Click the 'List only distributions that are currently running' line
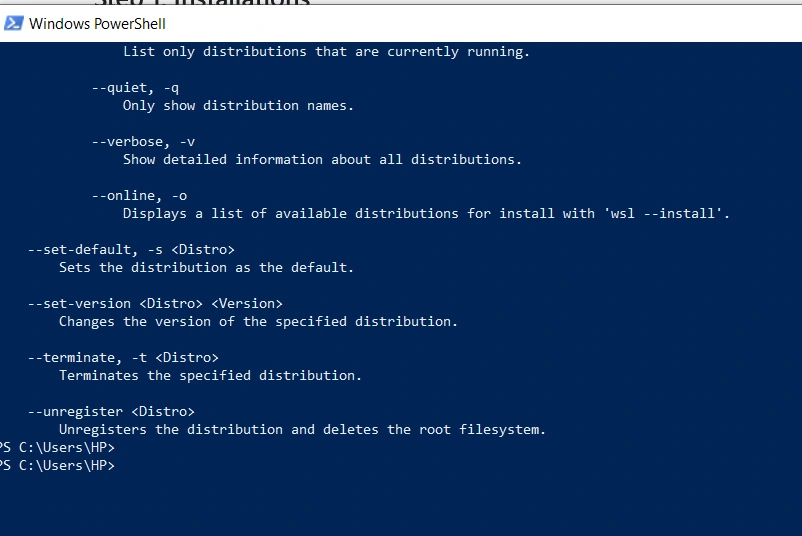The width and height of the screenshot is (802, 536). [326, 52]
